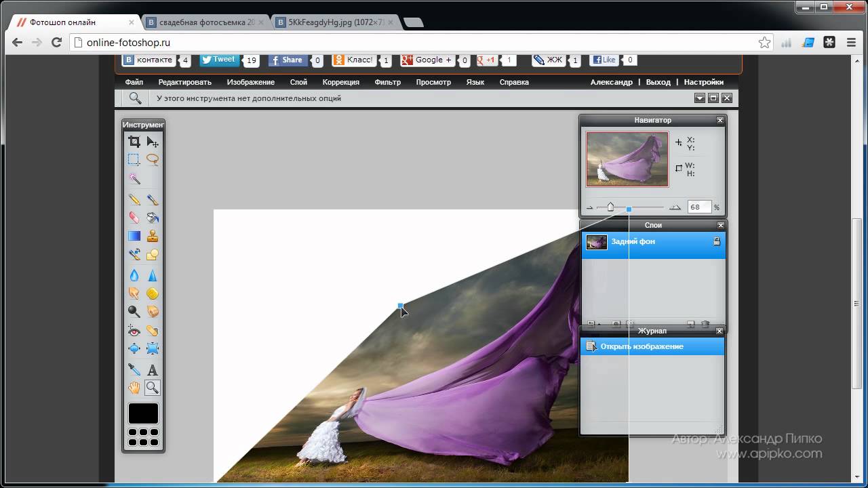Select the Color Picker eyedropper tool
868x488 pixels.
click(134, 369)
